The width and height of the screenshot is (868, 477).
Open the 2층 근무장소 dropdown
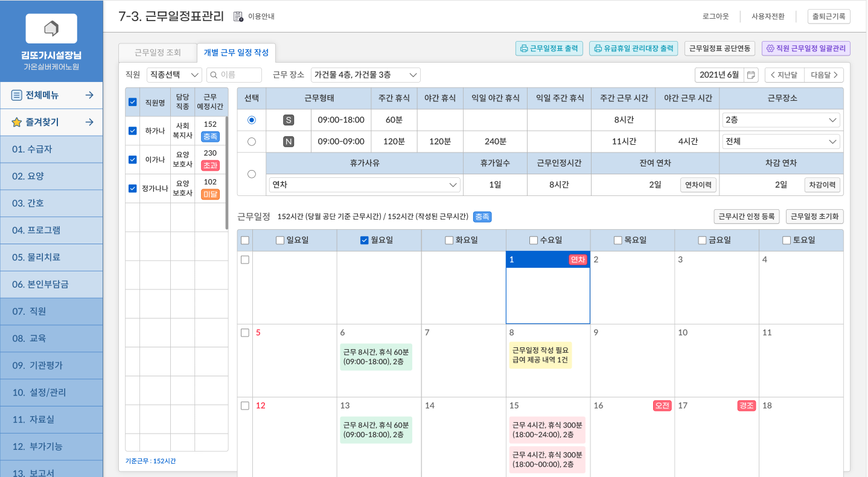point(781,120)
